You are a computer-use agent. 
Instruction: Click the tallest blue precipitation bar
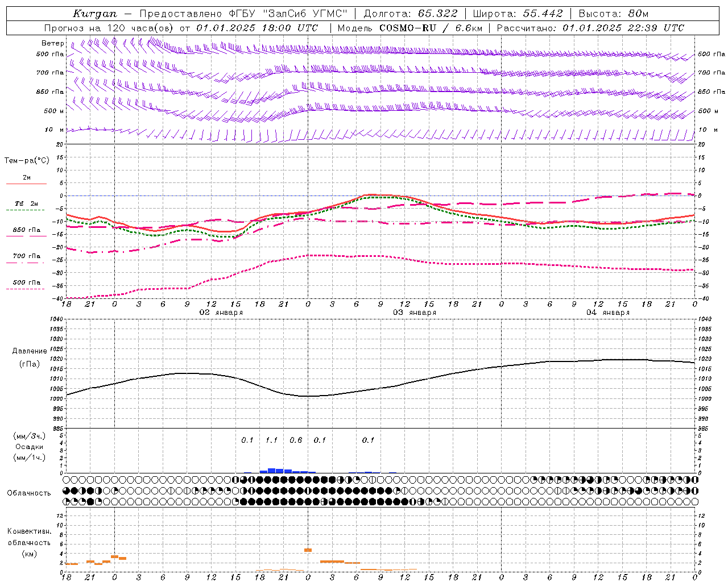[272, 471]
